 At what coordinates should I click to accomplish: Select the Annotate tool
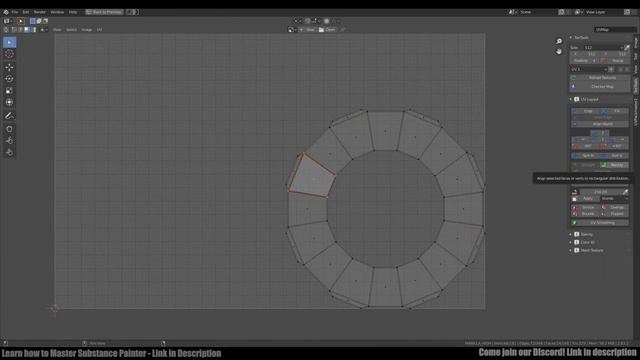coord(9,116)
